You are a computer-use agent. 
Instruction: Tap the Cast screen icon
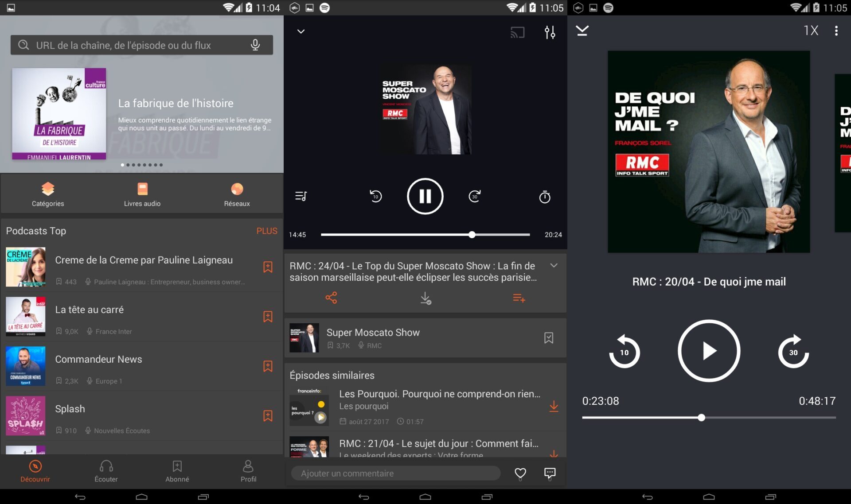pyautogui.click(x=517, y=32)
